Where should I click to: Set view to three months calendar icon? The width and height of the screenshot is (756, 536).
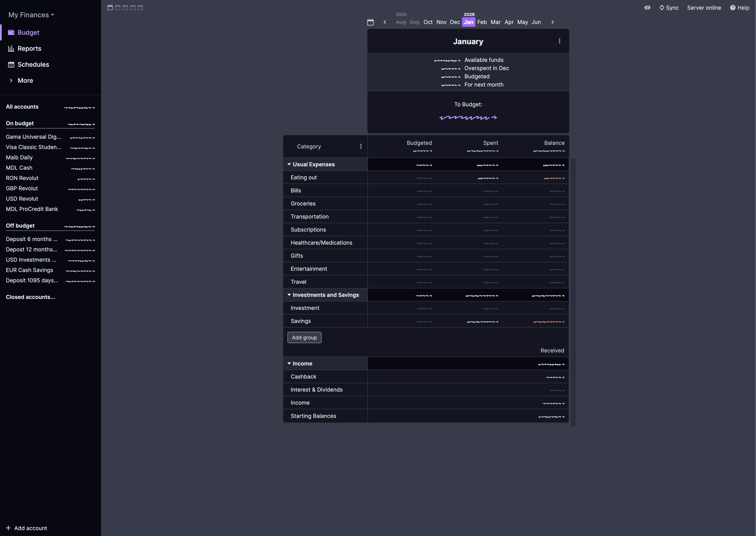(125, 8)
